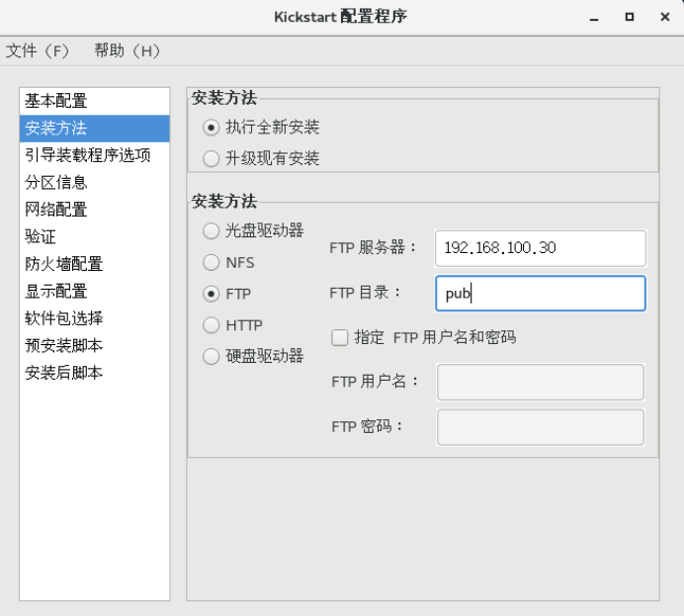This screenshot has height=616, width=684.
Task: Open the 帮助 (H) menu
Action: pyautogui.click(x=127, y=51)
